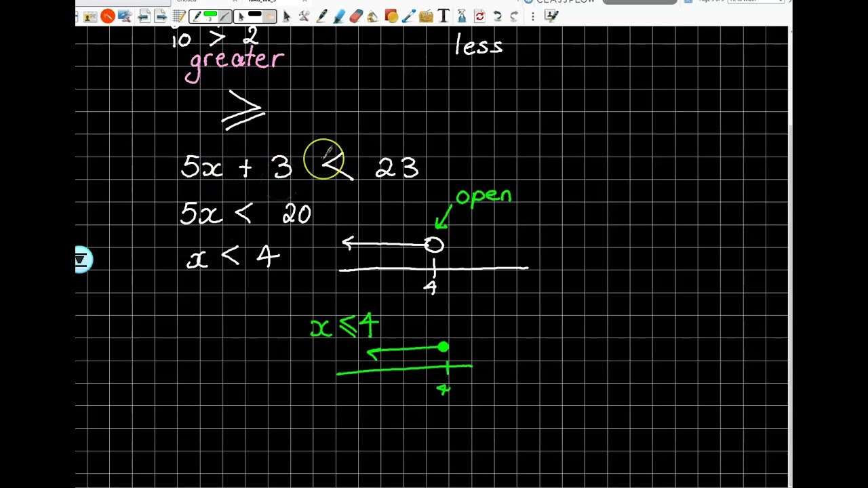This screenshot has width=868, height=488.
Task: Click the handwritten "5x + 3" expression
Action: (236, 167)
